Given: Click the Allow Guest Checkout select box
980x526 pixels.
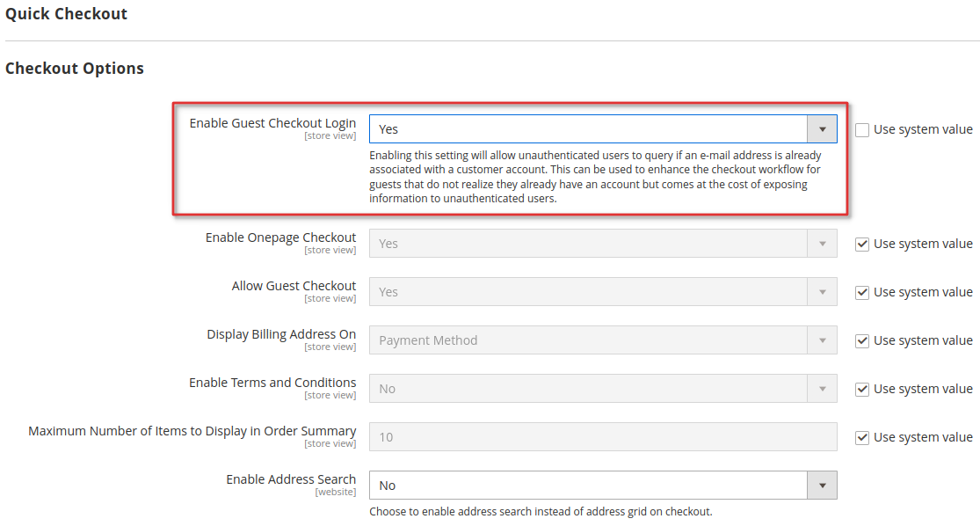Looking at the screenshot, I should pos(602,291).
